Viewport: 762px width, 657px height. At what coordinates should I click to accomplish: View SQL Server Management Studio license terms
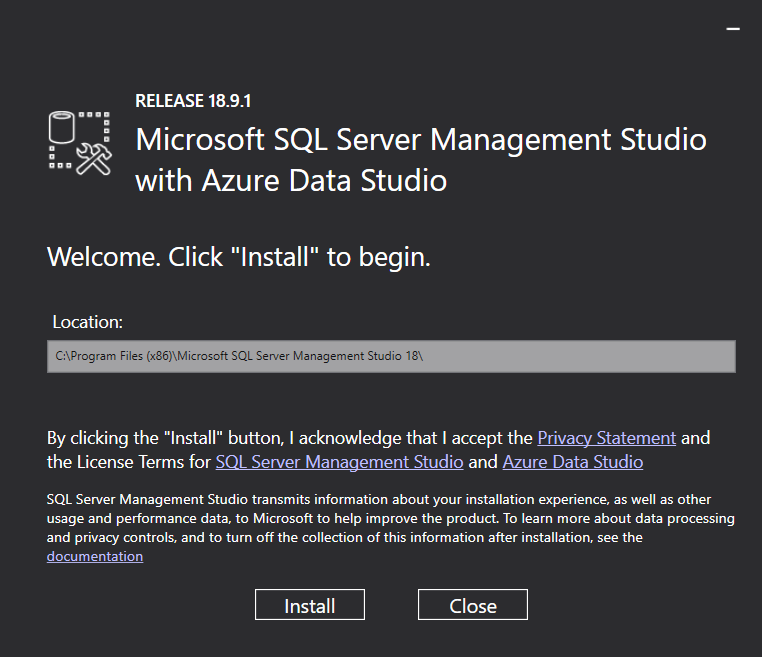[x=339, y=462]
